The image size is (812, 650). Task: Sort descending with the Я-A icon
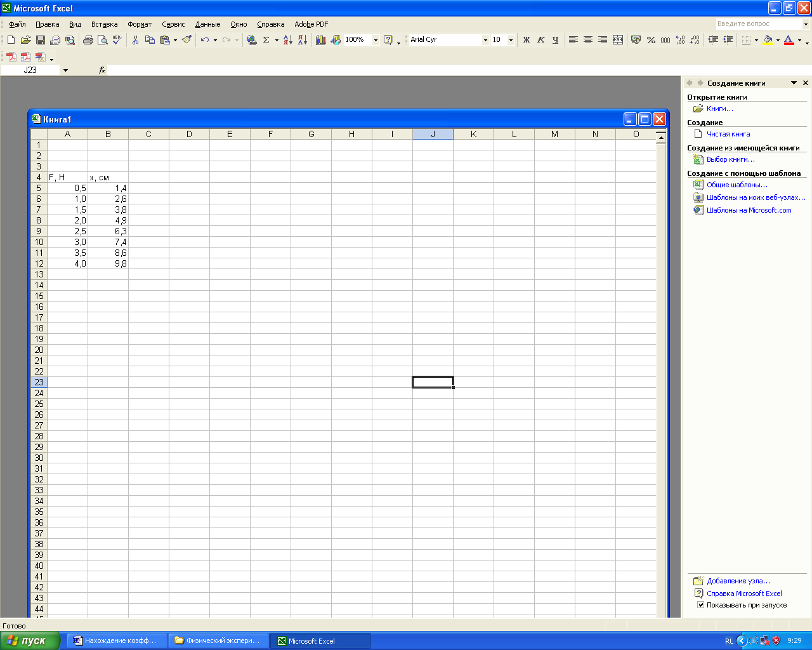(302, 40)
